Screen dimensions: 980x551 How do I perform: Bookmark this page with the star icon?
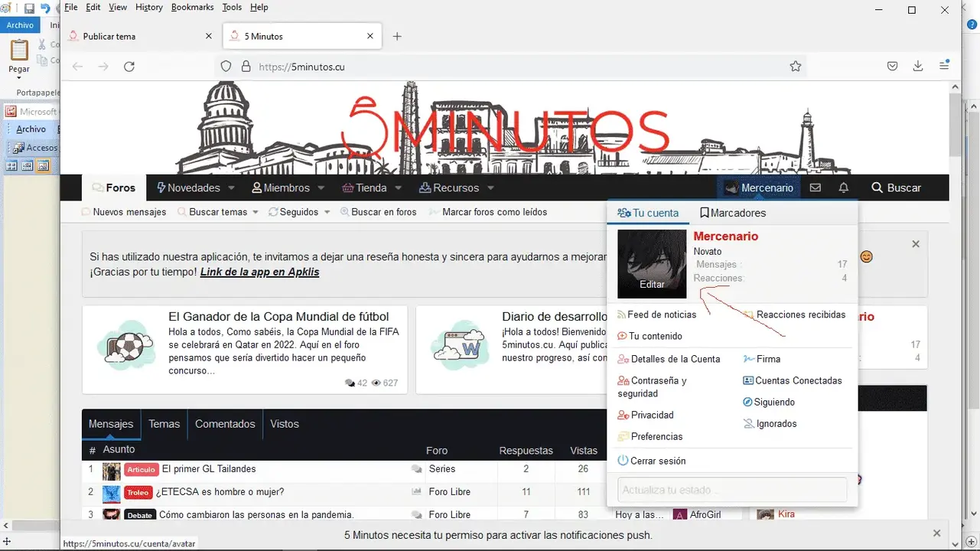(x=796, y=67)
